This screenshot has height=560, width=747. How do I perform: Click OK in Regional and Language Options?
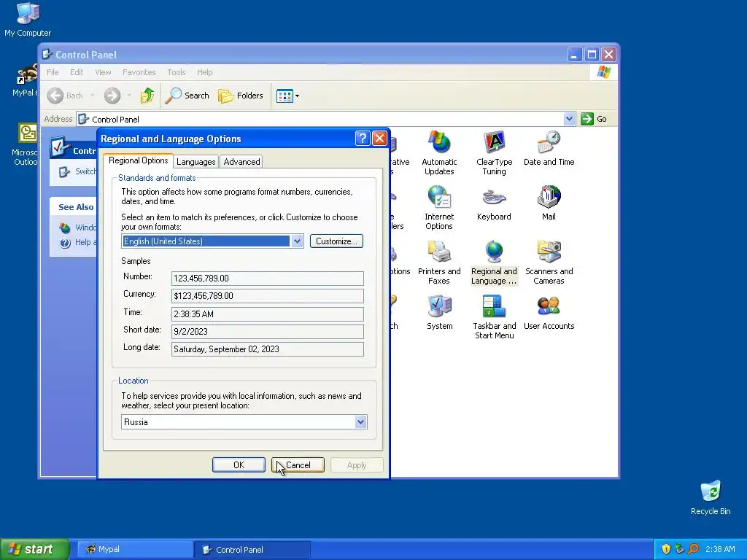(239, 464)
